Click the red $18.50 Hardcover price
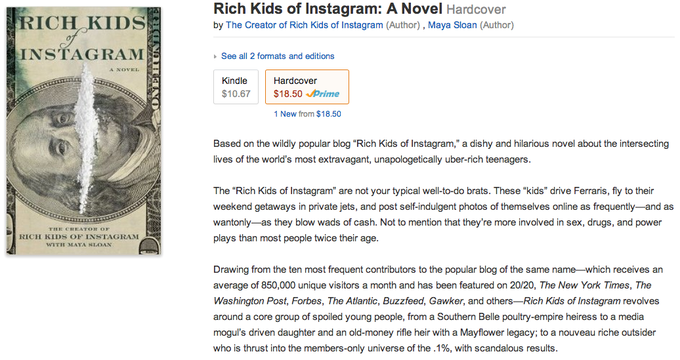Screen dimensions: 680x360 click(288, 94)
